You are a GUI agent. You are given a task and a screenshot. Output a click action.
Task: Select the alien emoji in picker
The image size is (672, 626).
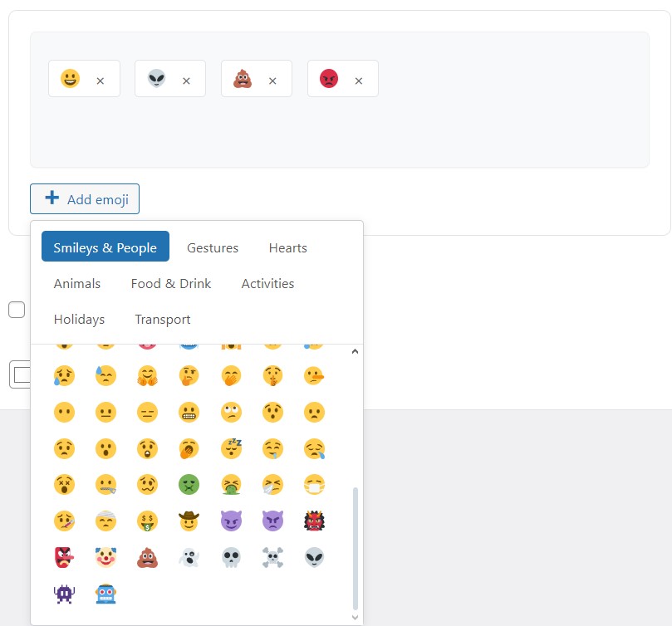coord(314,557)
